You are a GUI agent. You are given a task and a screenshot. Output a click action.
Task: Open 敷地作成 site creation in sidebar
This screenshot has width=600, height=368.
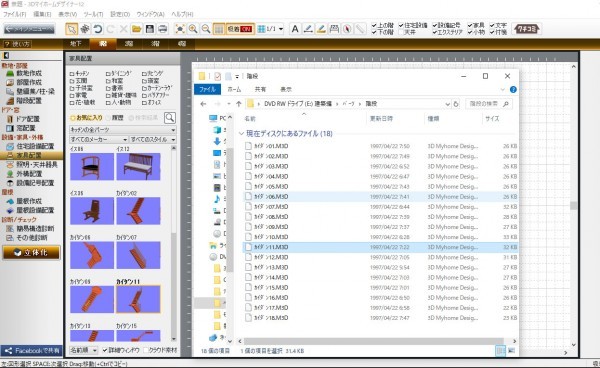tap(24, 73)
